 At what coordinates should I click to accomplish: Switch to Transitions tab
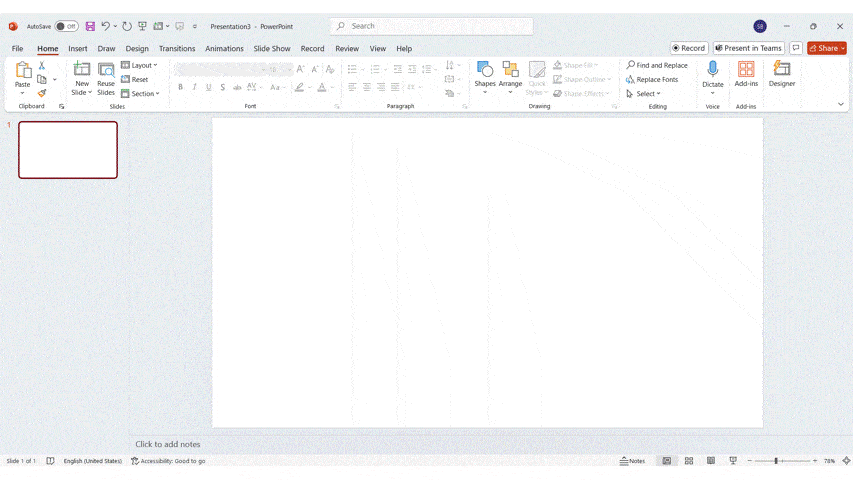(177, 48)
